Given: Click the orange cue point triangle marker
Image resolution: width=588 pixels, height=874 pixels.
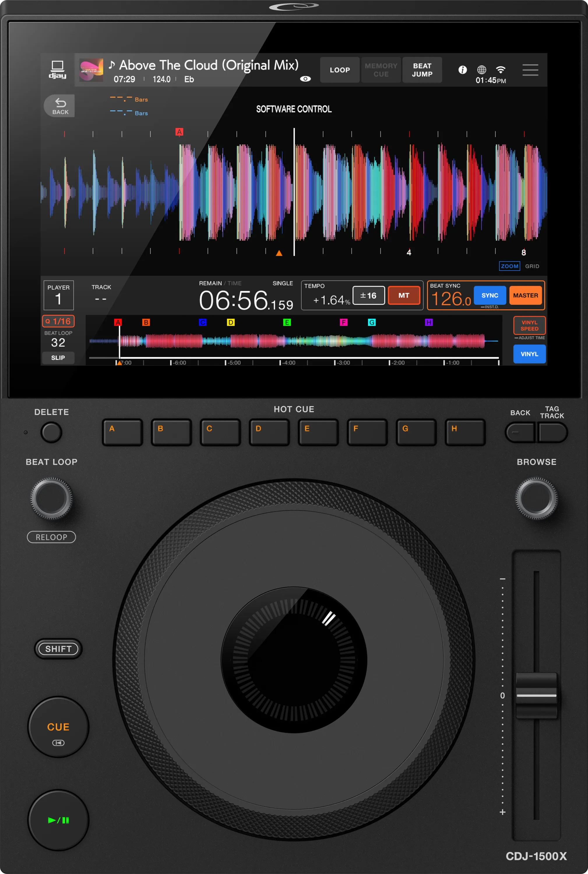Looking at the screenshot, I should [x=279, y=253].
